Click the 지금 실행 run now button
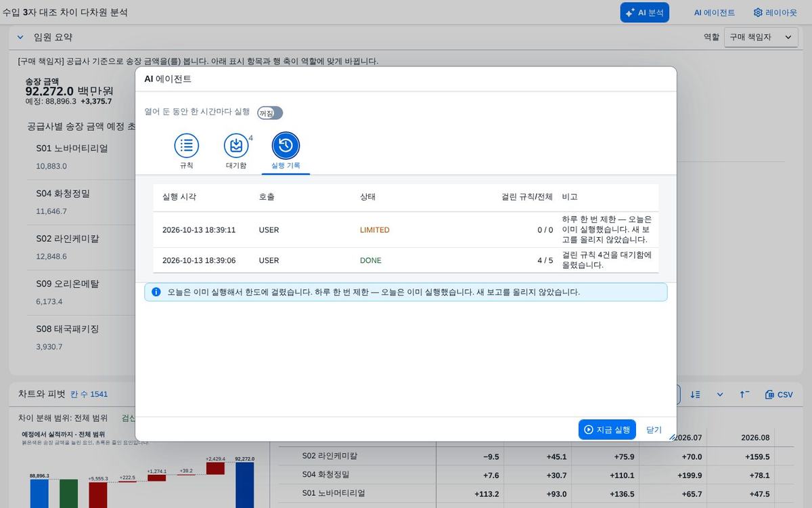Screen dimensions: 812x508 click(607, 429)
